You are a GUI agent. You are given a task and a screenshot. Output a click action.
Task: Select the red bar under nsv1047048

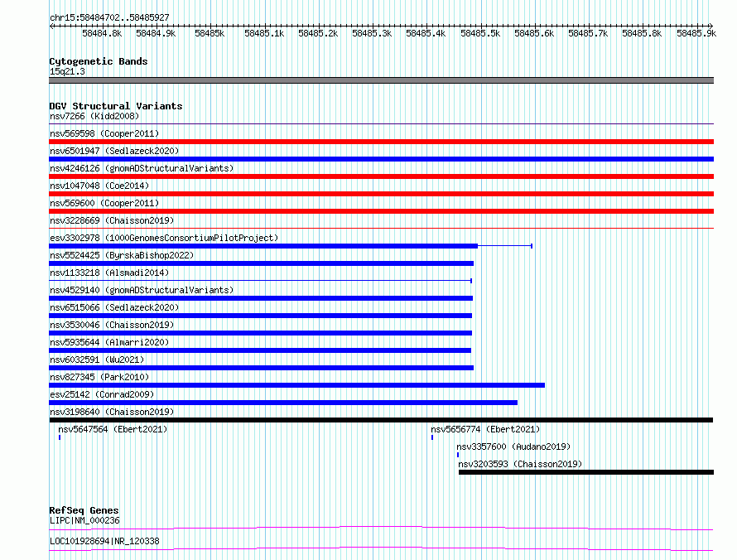pos(381,194)
